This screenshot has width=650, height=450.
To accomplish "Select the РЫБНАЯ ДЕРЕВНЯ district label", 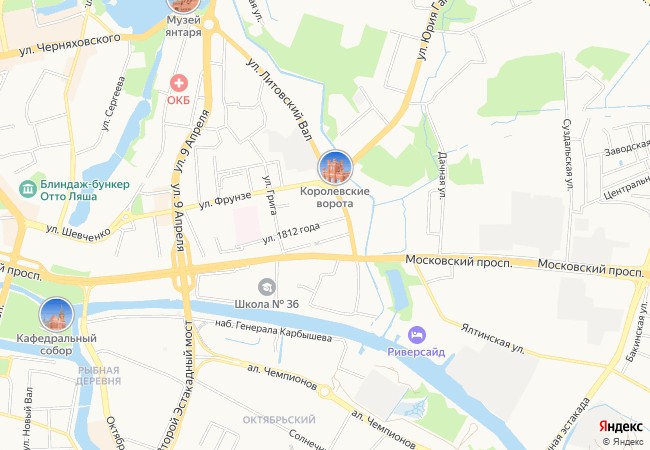I will point(98,375).
